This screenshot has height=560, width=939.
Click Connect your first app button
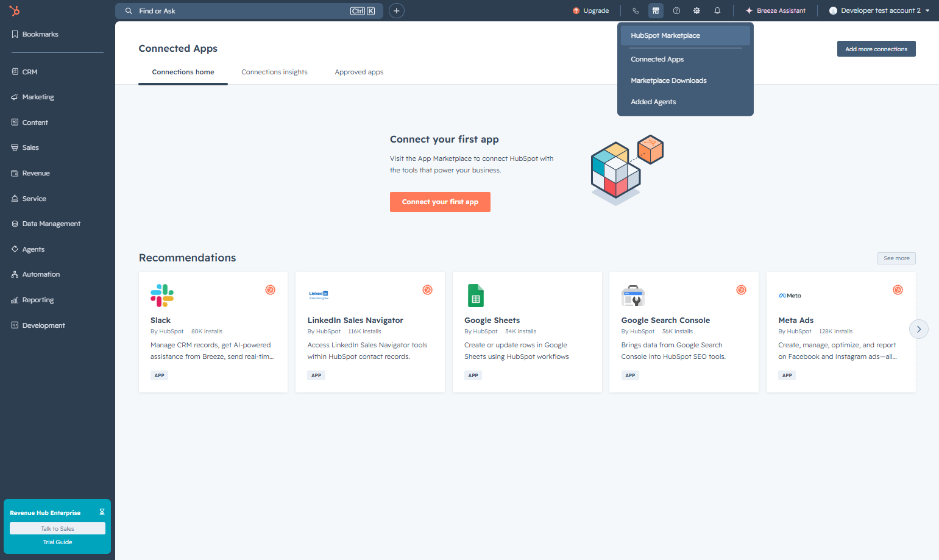click(x=440, y=202)
